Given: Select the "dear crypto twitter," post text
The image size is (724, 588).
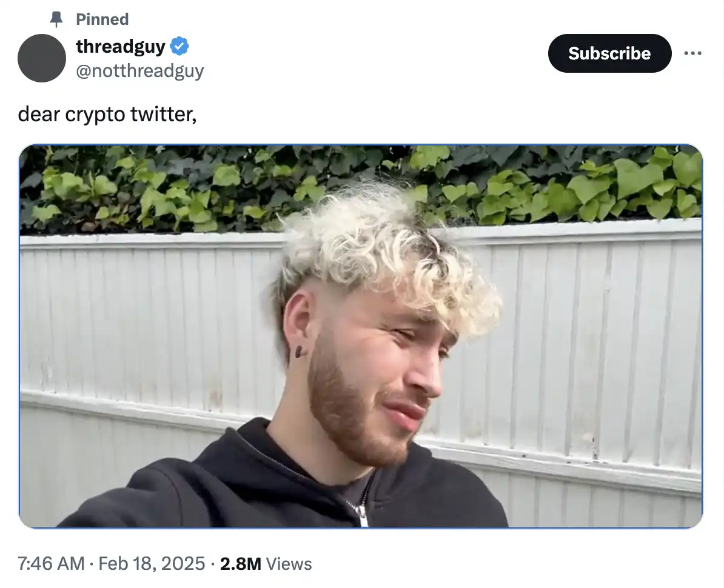Looking at the screenshot, I should click(107, 115).
